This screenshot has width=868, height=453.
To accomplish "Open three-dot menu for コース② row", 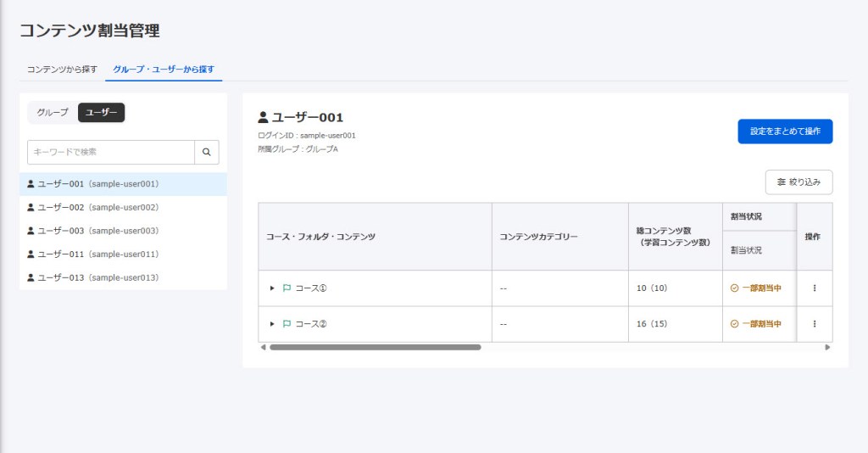I will click(815, 324).
